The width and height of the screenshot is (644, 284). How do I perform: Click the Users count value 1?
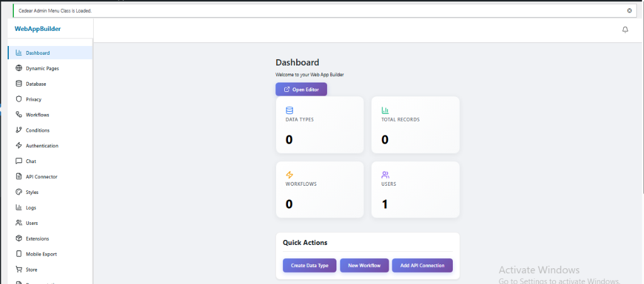(x=385, y=204)
